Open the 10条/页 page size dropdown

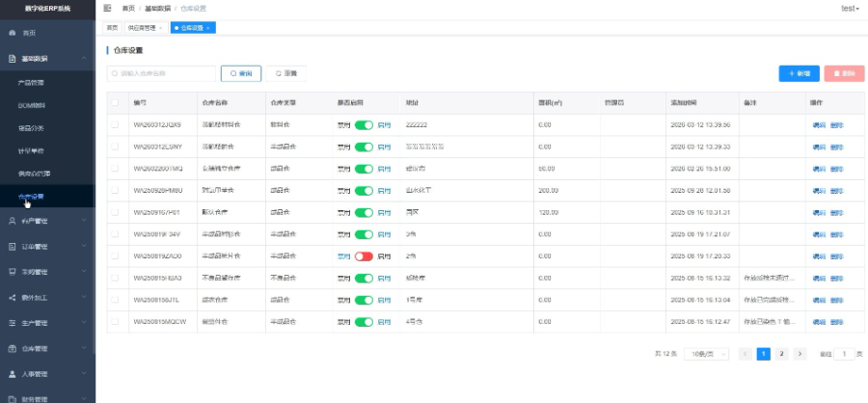(x=706, y=354)
